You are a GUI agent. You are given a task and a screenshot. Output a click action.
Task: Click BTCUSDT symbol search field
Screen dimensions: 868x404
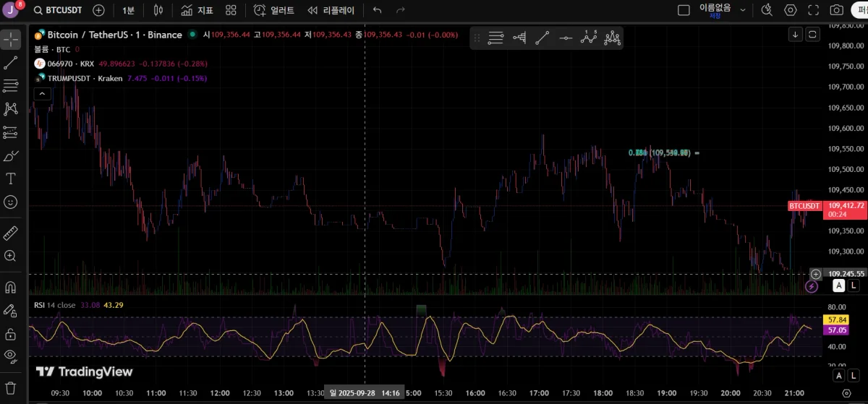click(x=60, y=10)
